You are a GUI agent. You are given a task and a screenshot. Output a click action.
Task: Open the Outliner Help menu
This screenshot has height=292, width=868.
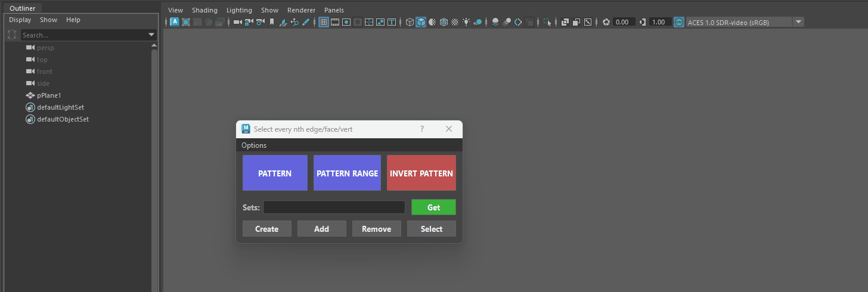pyautogui.click(x=73, y=20)
